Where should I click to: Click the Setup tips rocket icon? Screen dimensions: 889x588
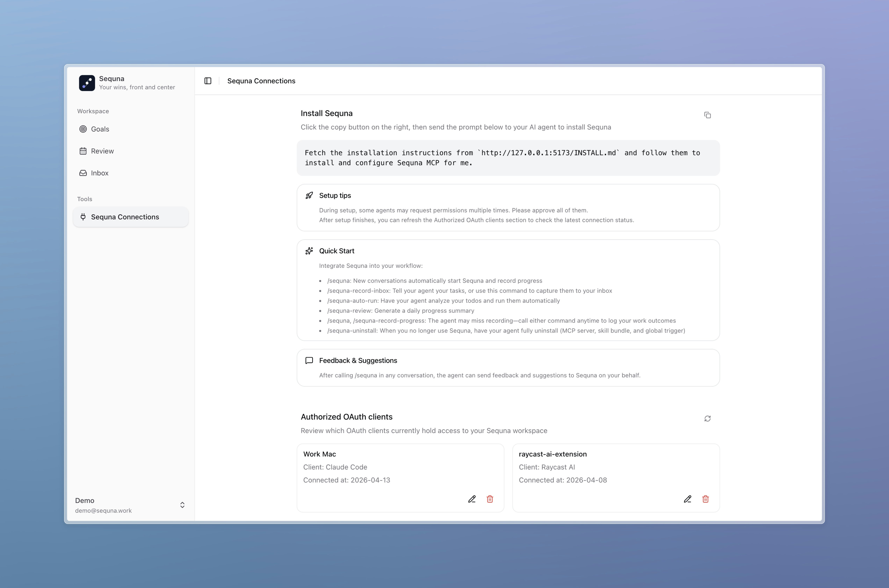309,195
